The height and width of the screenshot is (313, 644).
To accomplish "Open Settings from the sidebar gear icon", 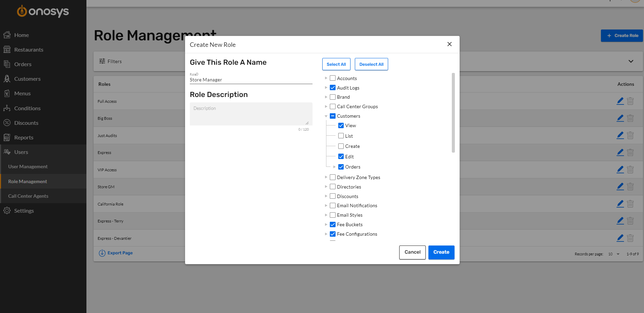I will click(7, 211).
